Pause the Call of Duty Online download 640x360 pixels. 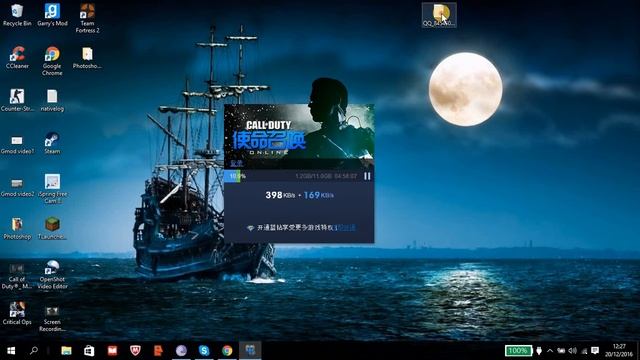[367, 176]
